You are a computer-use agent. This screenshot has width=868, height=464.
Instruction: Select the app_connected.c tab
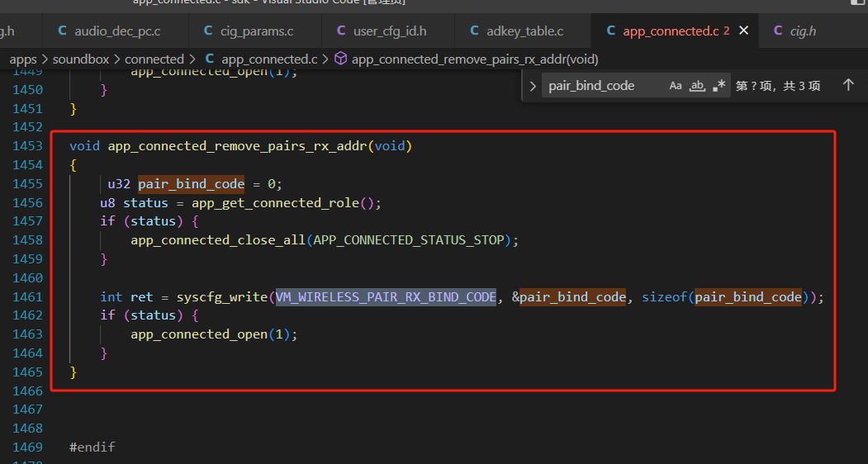point(670,31)
